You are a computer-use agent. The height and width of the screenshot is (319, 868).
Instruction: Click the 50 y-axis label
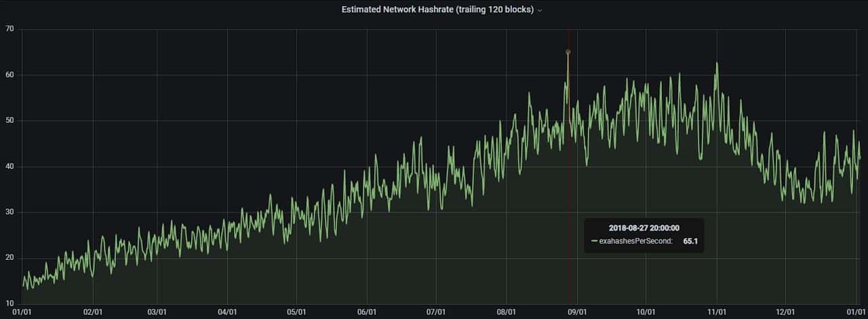[8, 121]
